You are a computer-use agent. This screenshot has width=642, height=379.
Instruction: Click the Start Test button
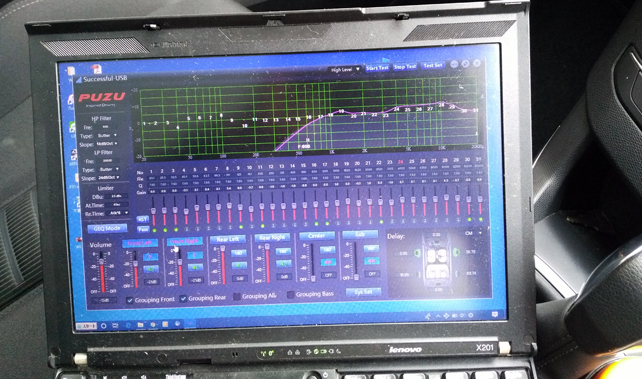(377, 68)
